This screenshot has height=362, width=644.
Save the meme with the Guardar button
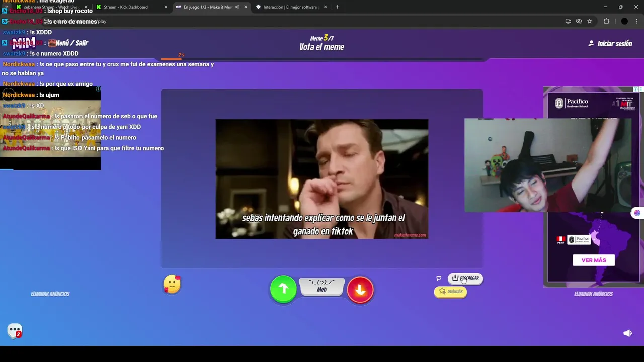coord(450,292)
